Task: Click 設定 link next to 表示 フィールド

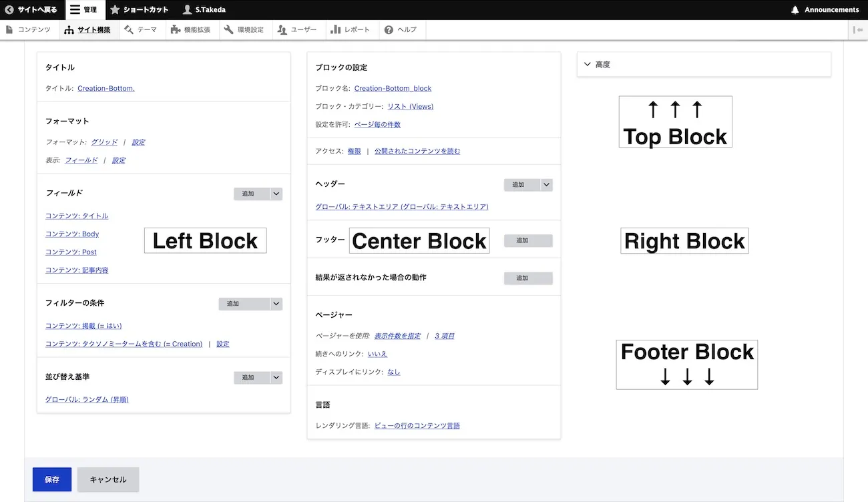Action: 119,160
